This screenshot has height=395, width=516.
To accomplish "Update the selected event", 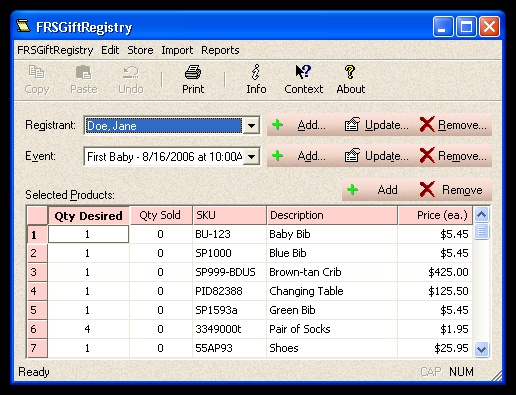I will pos(376,156).
